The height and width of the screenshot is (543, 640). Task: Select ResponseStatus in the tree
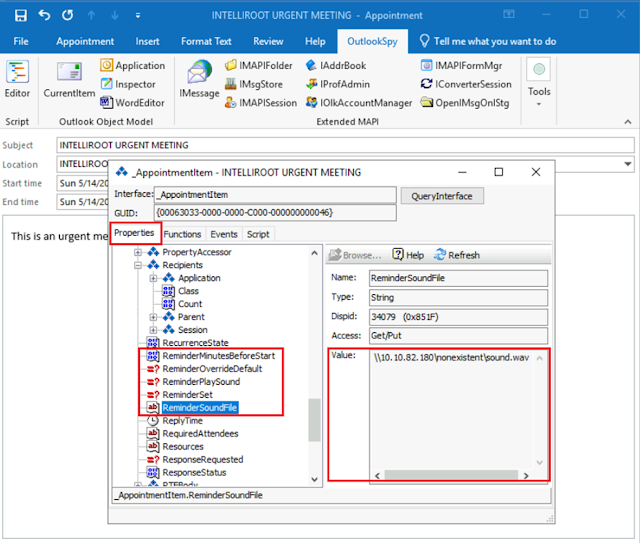pos(194,473)
